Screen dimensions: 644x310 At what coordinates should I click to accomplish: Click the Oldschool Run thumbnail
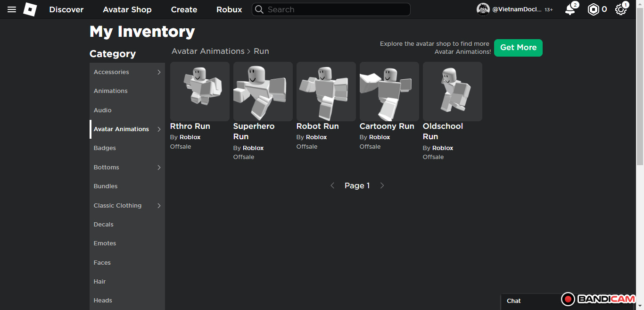click(452, 91)
